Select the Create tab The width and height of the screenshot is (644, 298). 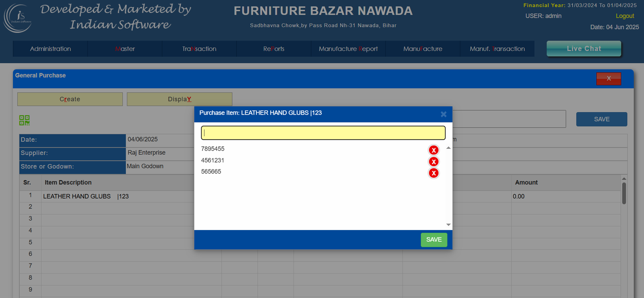(x=70, y=99)
